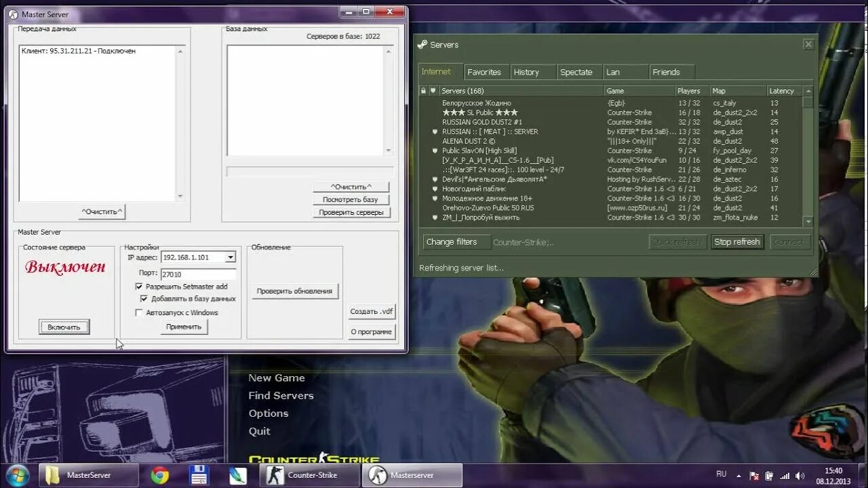This screenshot has width=868, height=488.
Task: Launch Google Chrome from the taskbar
Action: point(160,475)
